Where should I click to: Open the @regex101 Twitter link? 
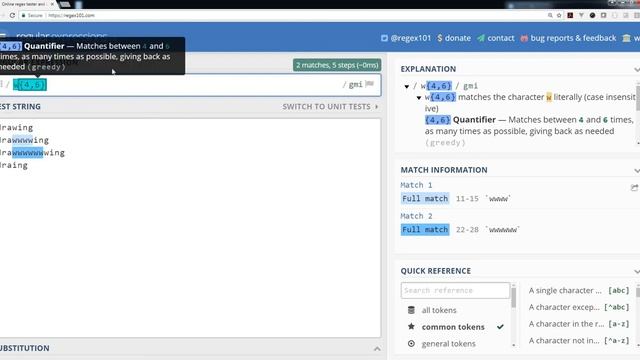click(411, 38)
